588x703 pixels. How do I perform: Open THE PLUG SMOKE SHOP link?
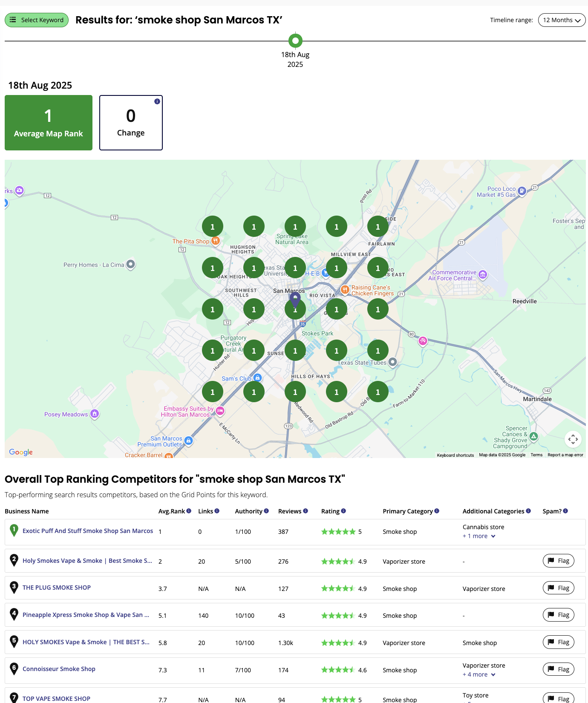[57, 588]
